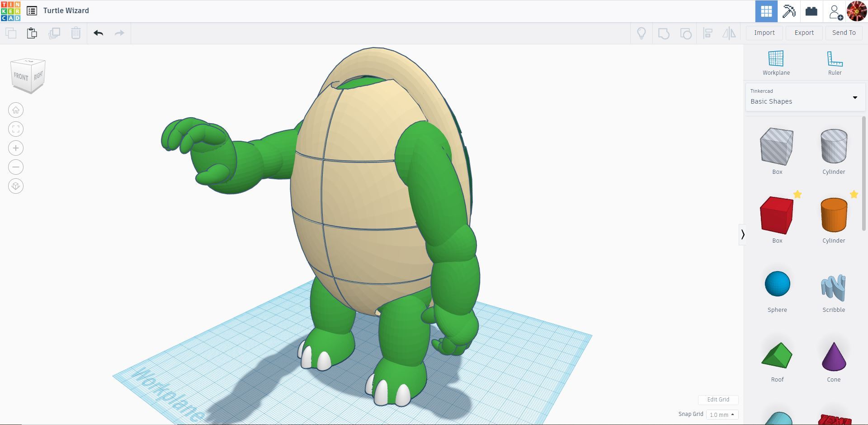This screenshot has height=425, width=868.
Task: Click the Delete trash icon
Action: 76,33
